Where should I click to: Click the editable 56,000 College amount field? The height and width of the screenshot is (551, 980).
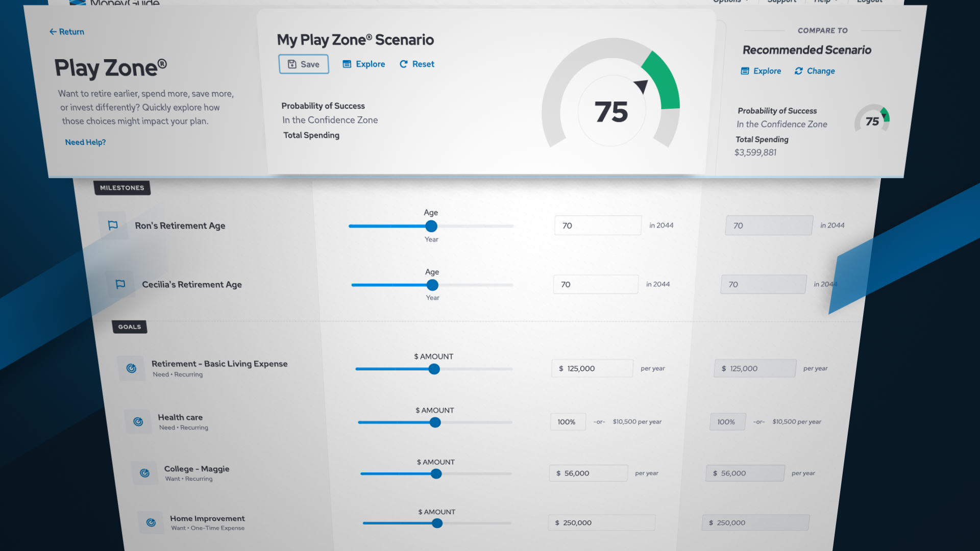pyautogui.click(x=589, y=473)
